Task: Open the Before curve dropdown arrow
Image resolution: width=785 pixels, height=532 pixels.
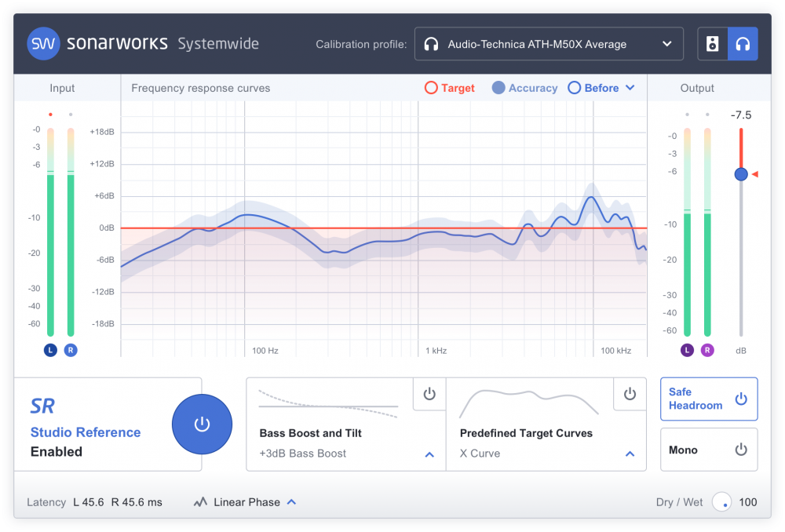Action: [630, 88]
